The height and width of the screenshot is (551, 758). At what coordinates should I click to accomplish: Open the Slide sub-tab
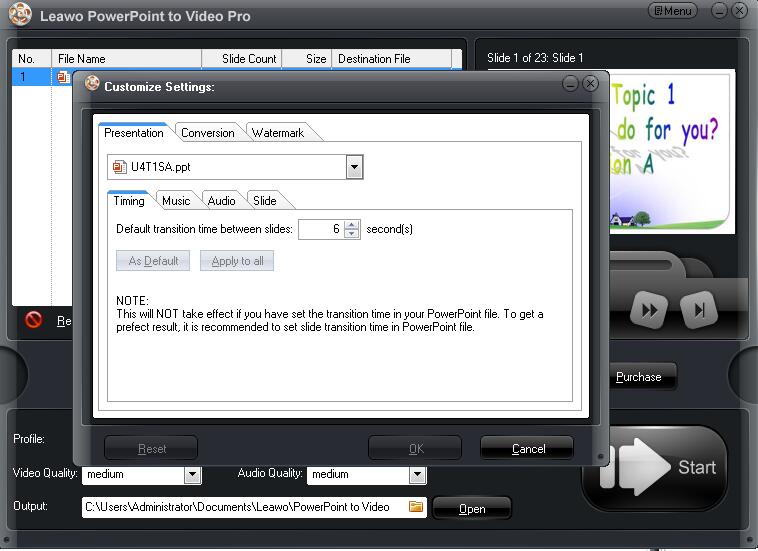pyautogui.click(x=265, y=201)
